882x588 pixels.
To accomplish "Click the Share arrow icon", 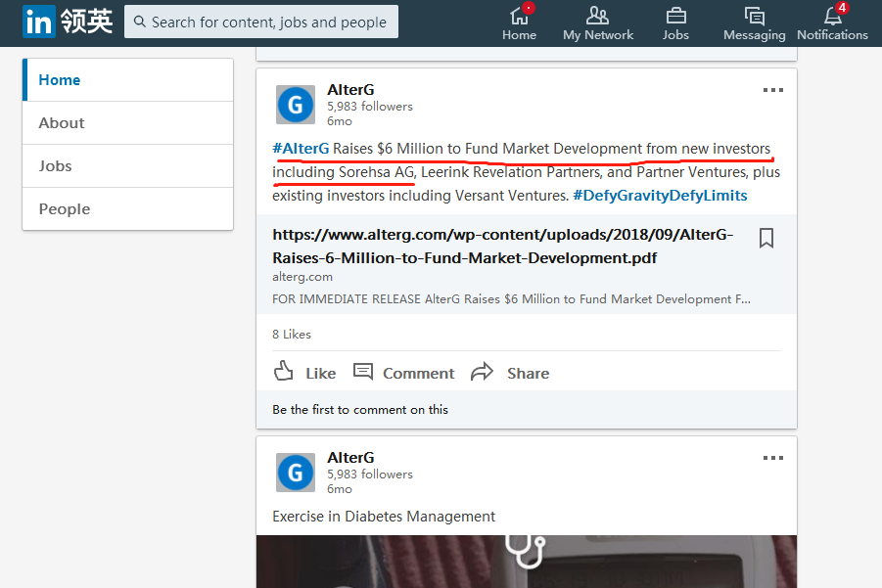I will [482, 372].
